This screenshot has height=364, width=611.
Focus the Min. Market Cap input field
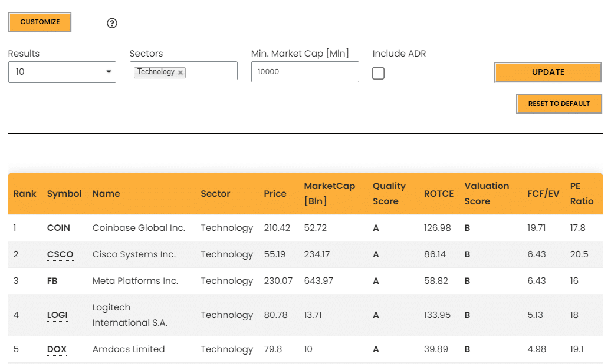(305, 72)
